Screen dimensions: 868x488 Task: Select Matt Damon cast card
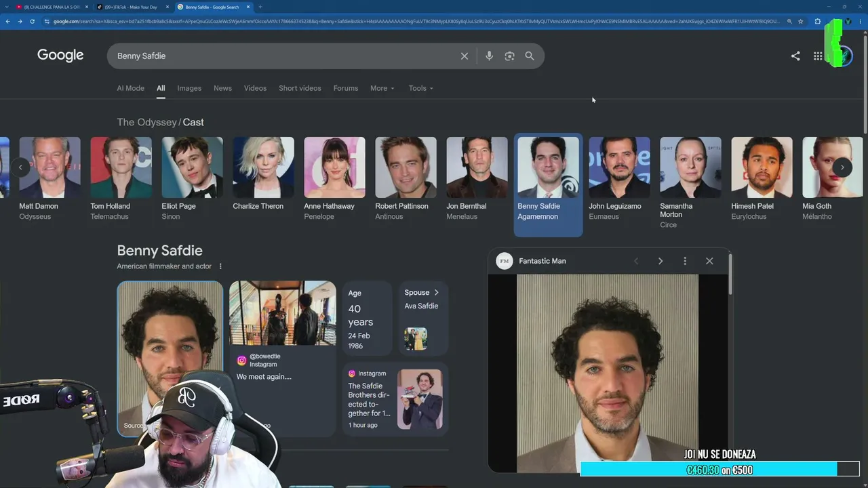50,179
